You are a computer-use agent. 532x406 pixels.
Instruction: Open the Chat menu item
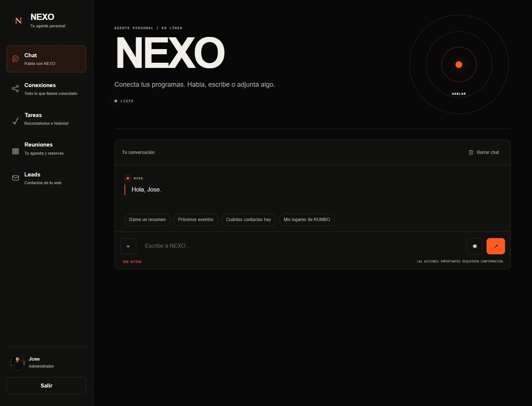pyautogui.click(x=46, y=59)
